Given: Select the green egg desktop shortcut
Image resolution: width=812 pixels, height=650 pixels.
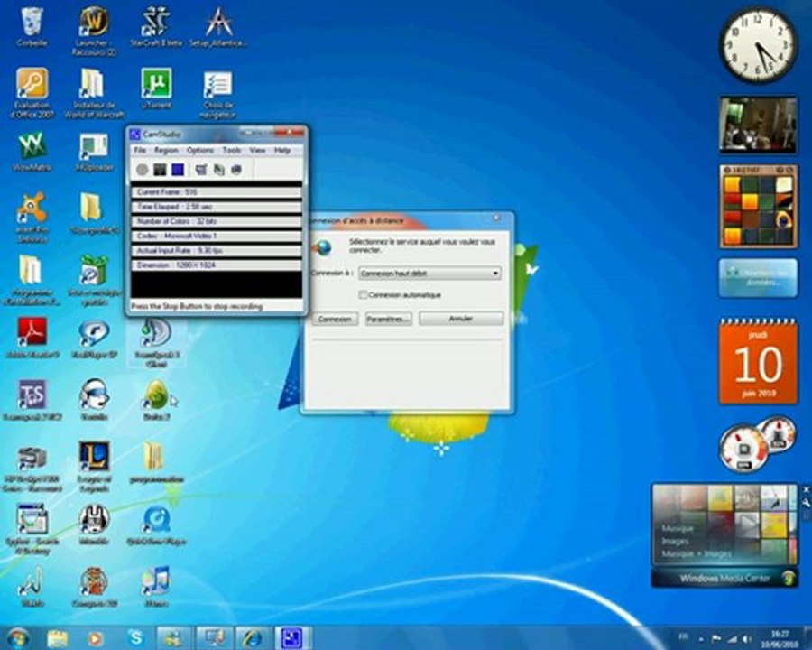Looking at the screenshot, I should tap(156, 400).
